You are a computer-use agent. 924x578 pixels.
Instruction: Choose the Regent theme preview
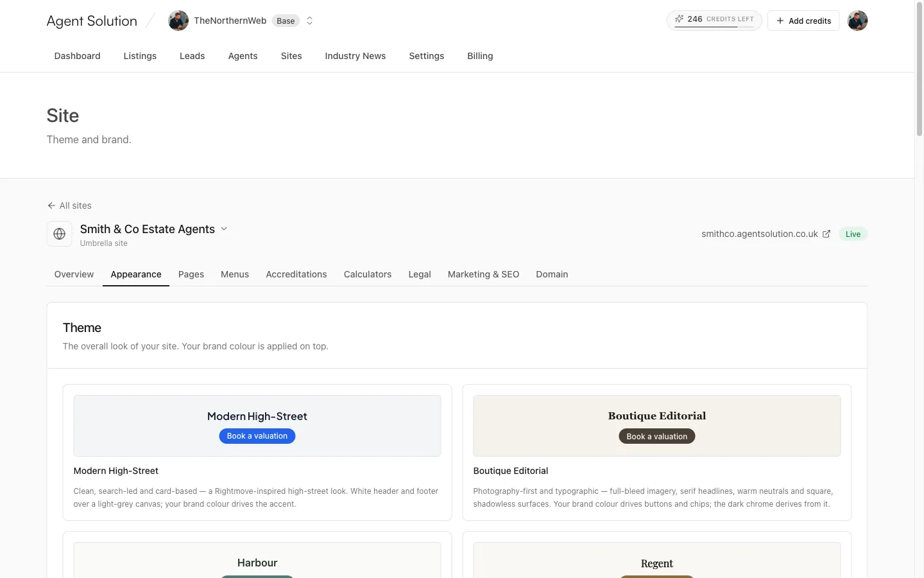coord(657,559)
